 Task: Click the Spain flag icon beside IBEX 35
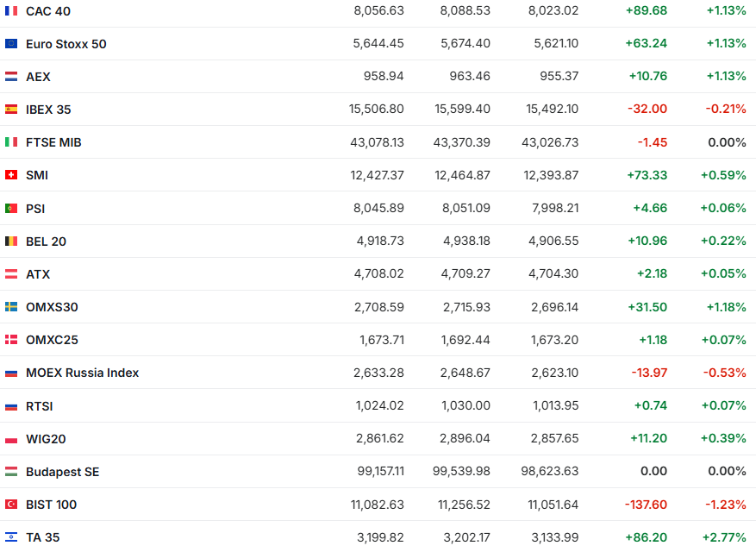tap(11, 110)
